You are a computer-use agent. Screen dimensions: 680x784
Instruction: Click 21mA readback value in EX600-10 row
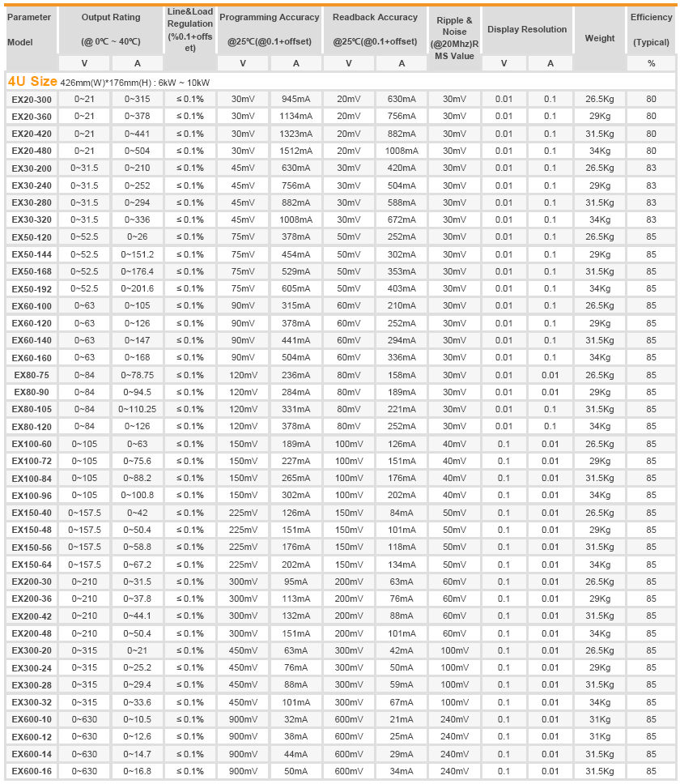(402, 719)
